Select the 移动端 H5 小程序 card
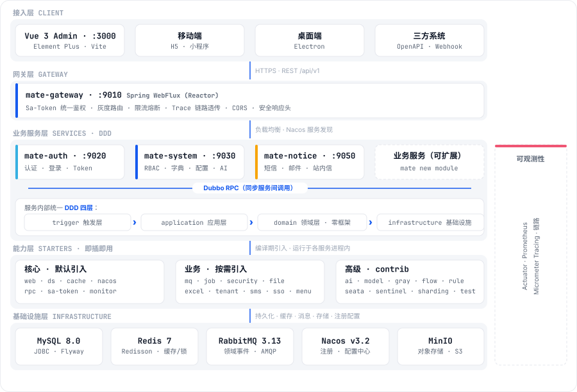This screenshot has height=392, width=577. [190, 40]
